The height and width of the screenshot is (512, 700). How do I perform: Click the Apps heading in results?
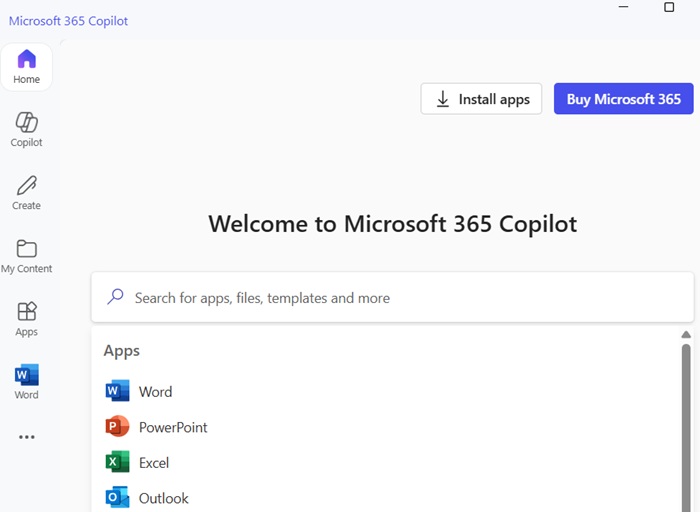pyautogui.click(x=121, y=351)
